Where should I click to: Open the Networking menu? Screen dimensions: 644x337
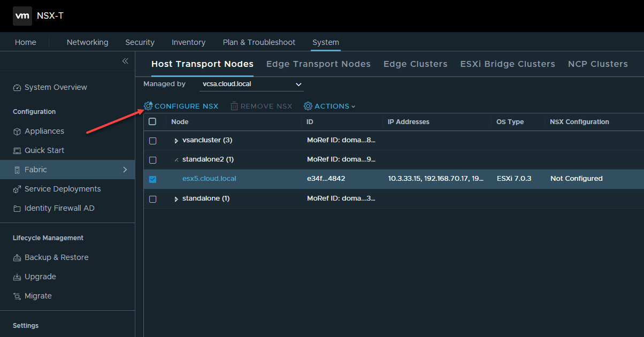[x=87, y=42]
